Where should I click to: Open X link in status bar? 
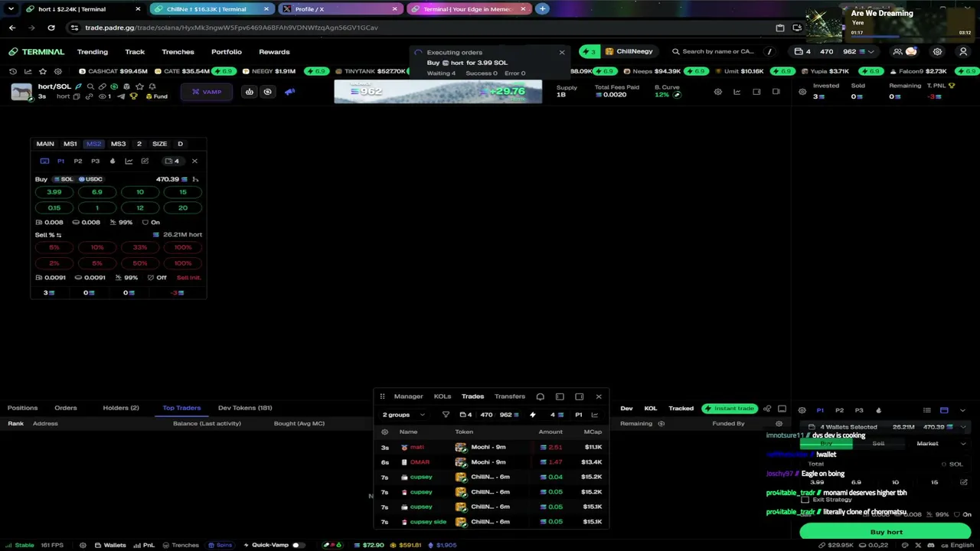click(x=918, y=545)
